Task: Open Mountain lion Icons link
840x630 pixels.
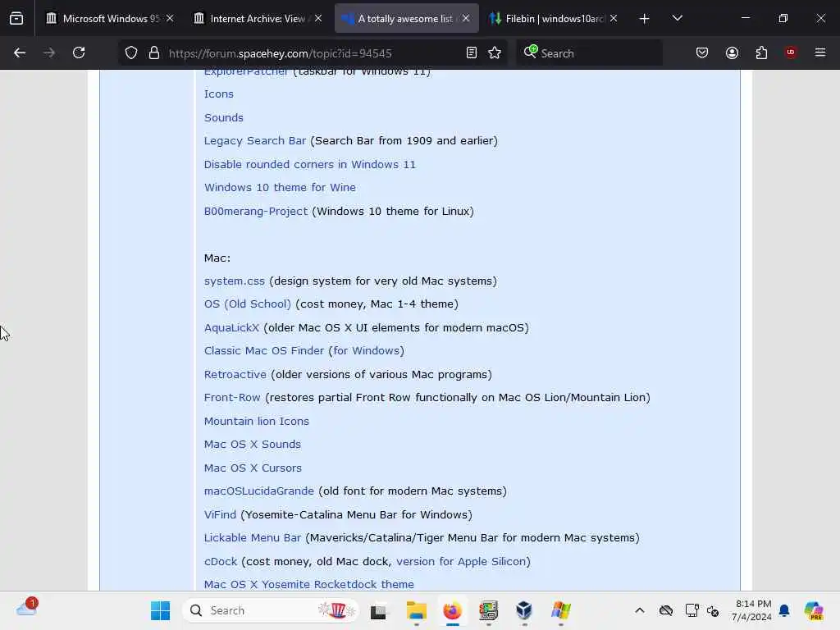Action: click(x=256, y=421)
